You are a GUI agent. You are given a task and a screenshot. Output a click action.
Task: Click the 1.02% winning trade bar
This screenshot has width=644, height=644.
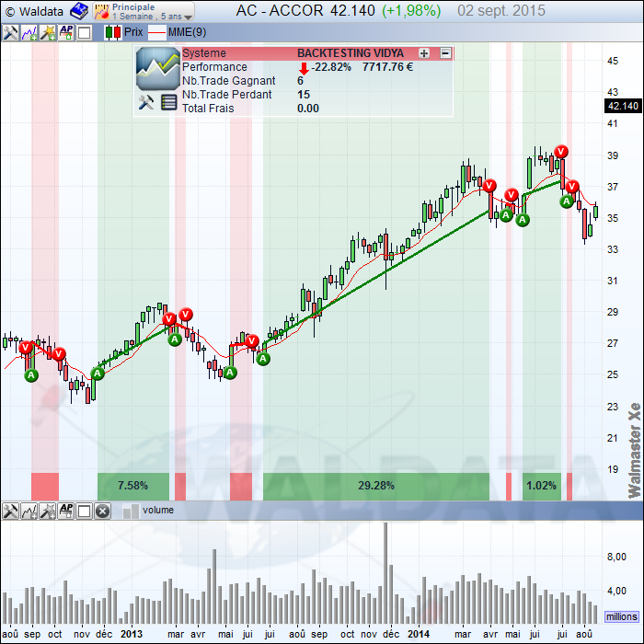(542, 486)
